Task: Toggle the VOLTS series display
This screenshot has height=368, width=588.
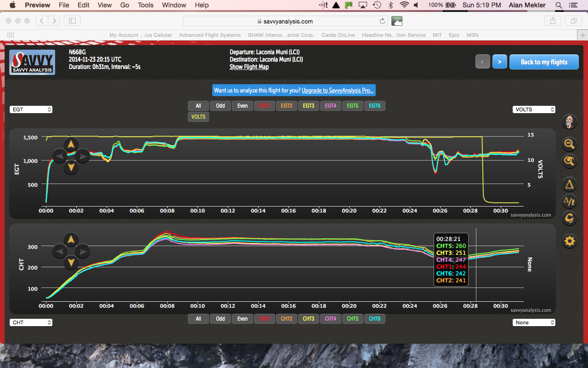Action: (x=198, y=116)
